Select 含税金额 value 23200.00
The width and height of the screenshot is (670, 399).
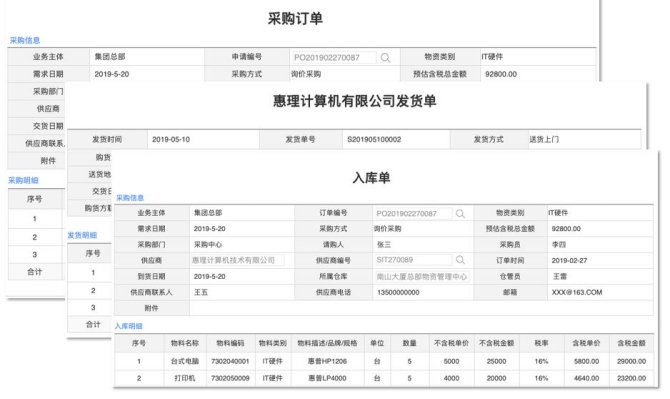click(631, 378)
